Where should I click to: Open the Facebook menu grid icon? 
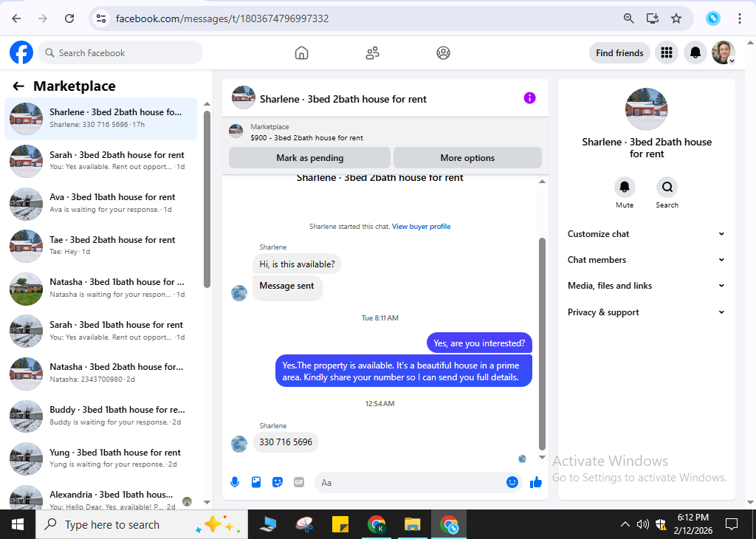(667, 52)
